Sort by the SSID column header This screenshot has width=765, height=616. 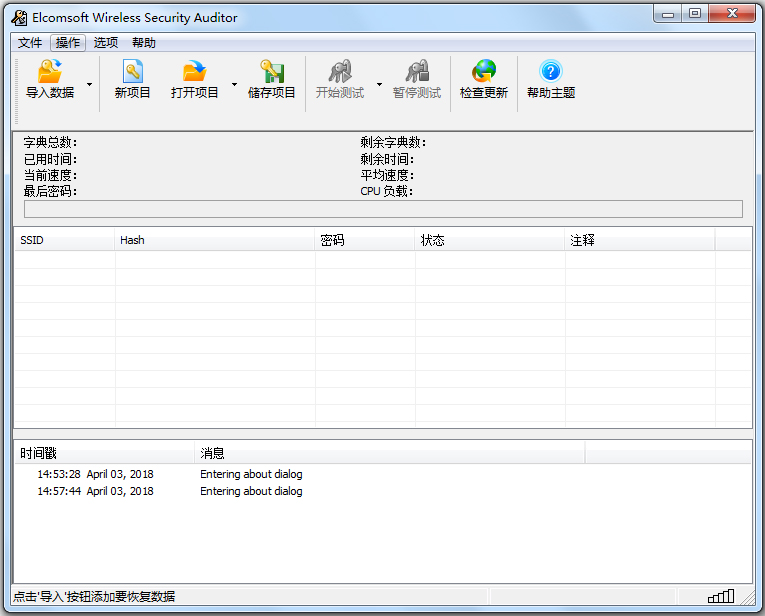[x=64, y=240]
